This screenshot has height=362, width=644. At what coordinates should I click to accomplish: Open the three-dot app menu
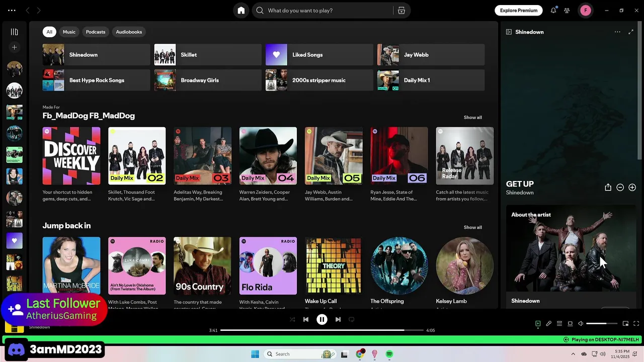pos(12,10)
